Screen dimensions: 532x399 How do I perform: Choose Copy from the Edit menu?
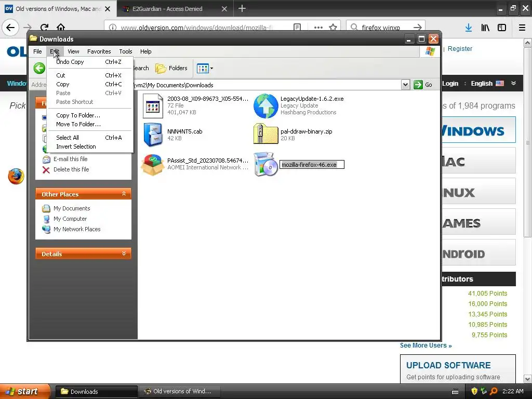pos(89,84)
